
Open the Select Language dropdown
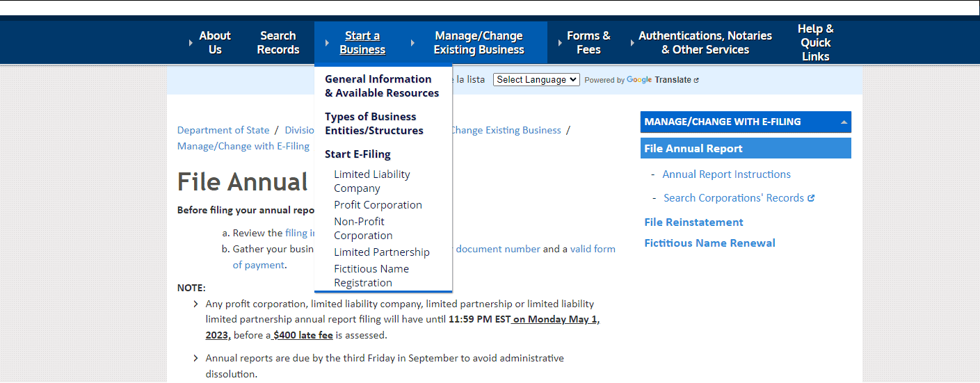click(x=536, y=80)
